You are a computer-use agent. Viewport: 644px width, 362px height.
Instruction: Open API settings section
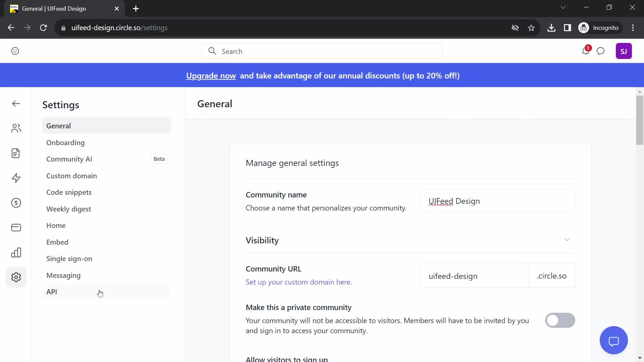click(x=51, y=292)
